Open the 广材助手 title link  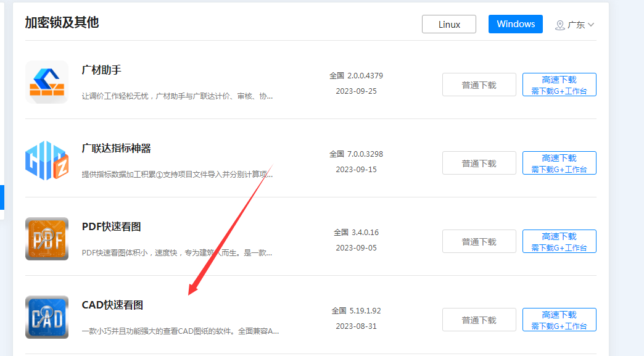(x=101, y=70)
